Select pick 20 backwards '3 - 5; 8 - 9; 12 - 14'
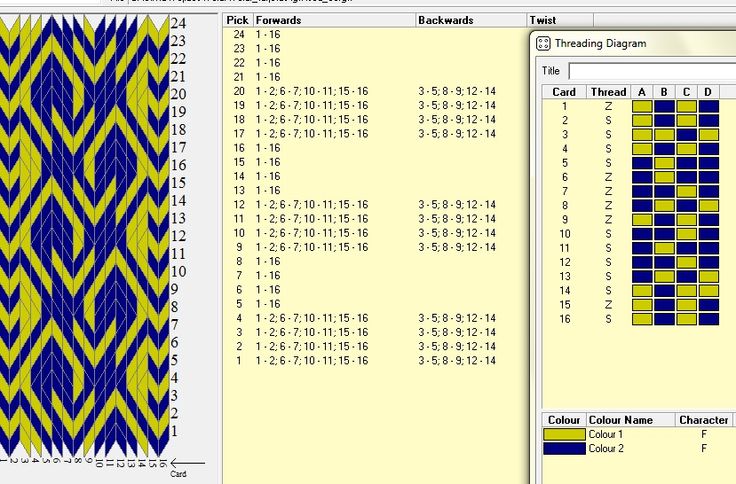 pos(457,91)
